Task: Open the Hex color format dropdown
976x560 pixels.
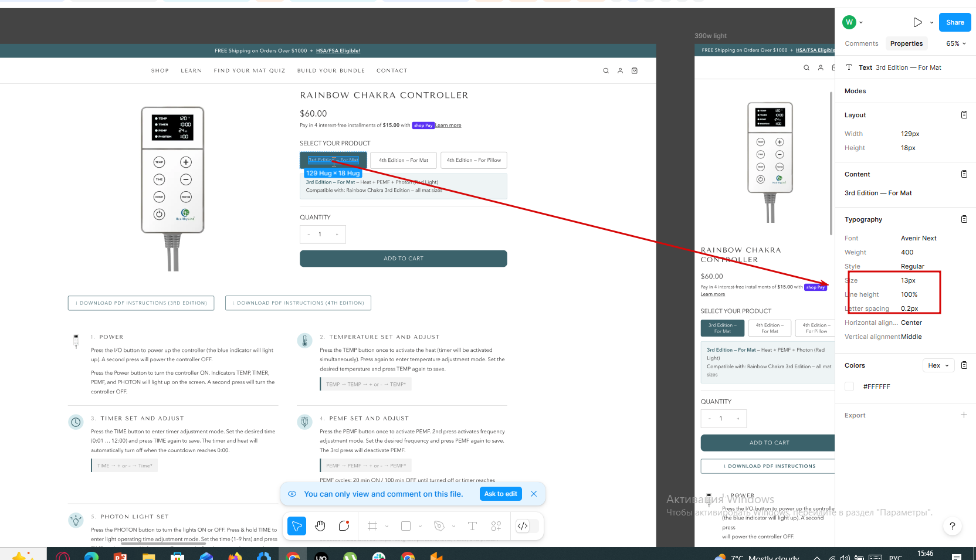Action: point(938,365)
